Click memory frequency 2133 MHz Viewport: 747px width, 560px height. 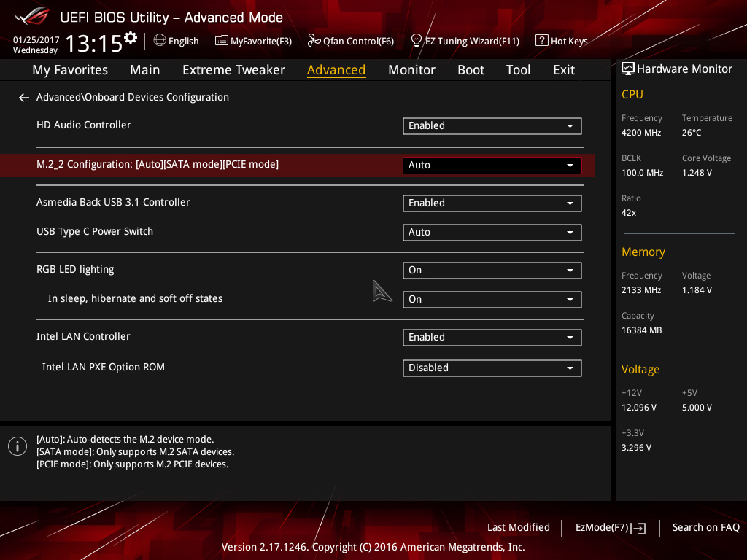click(640, 290)
